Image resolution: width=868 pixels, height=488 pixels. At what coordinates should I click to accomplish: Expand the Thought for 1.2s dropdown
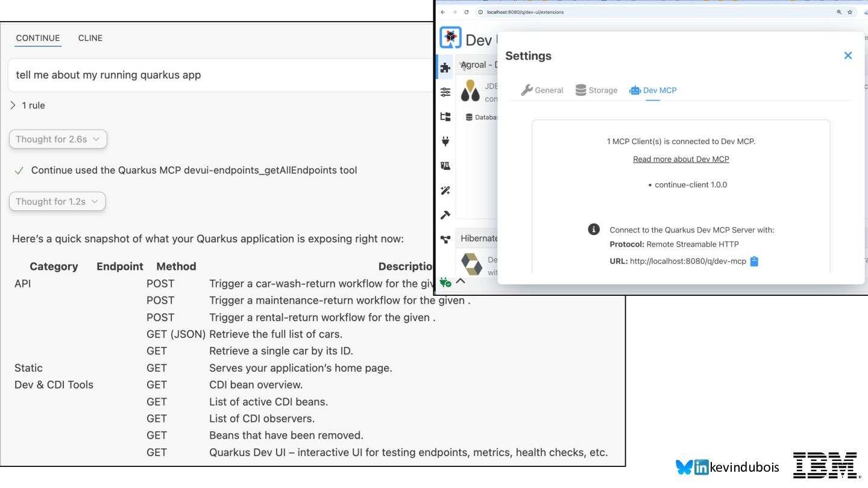click(x=57, y=202)
